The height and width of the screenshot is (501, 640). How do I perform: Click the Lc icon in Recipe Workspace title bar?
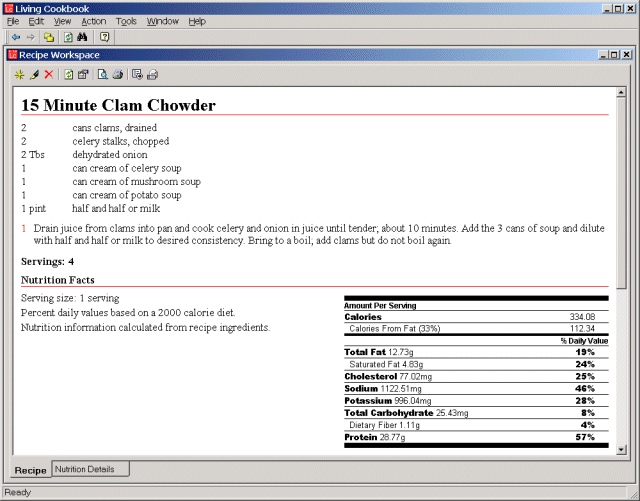point(13,55)
